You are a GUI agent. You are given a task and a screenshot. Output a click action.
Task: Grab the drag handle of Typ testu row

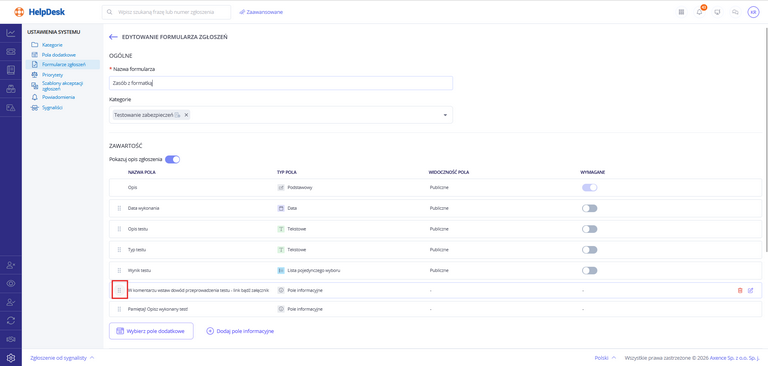119,249
